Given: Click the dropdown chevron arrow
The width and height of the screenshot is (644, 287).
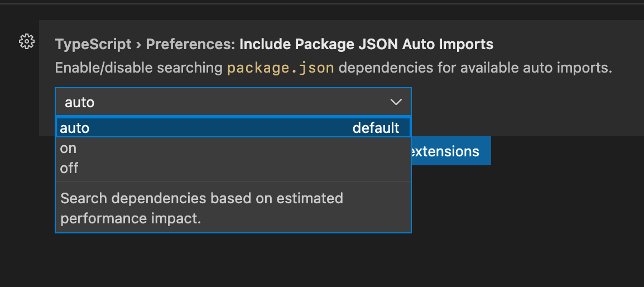Looking at the screenshot, I should tap(396, 102).
